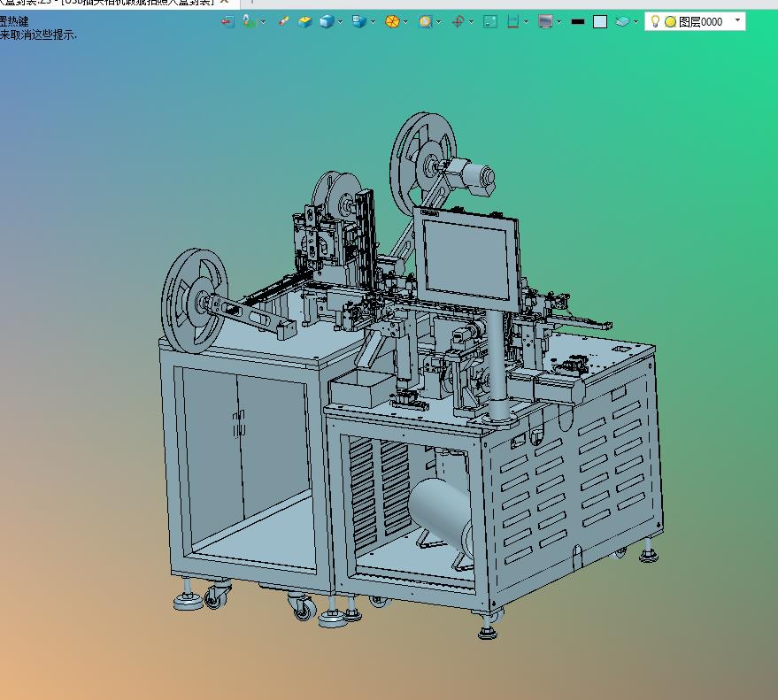Click the green square fit-view icon
778x700 pixels.
pyautogui.click(x=490, y=21)
